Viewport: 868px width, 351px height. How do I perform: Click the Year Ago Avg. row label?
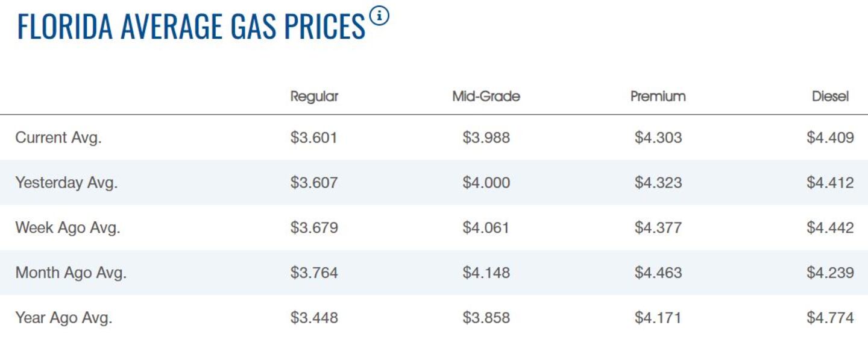tap(64, 317)
